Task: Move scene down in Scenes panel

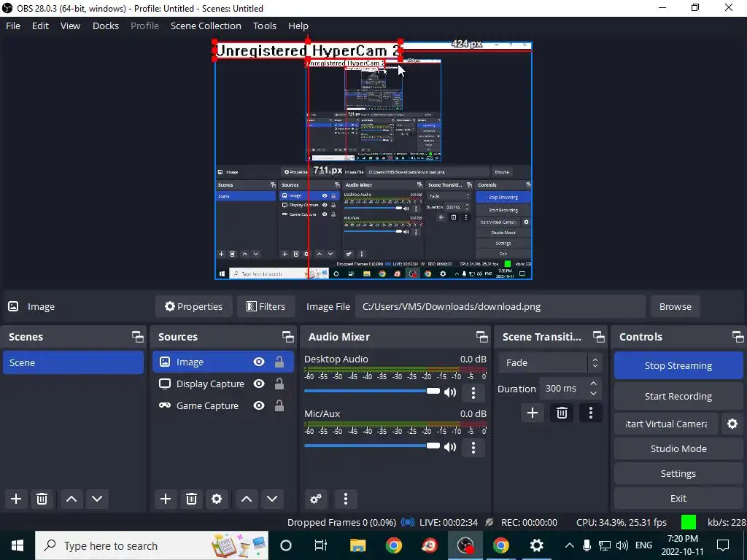Action: [97, 499]
